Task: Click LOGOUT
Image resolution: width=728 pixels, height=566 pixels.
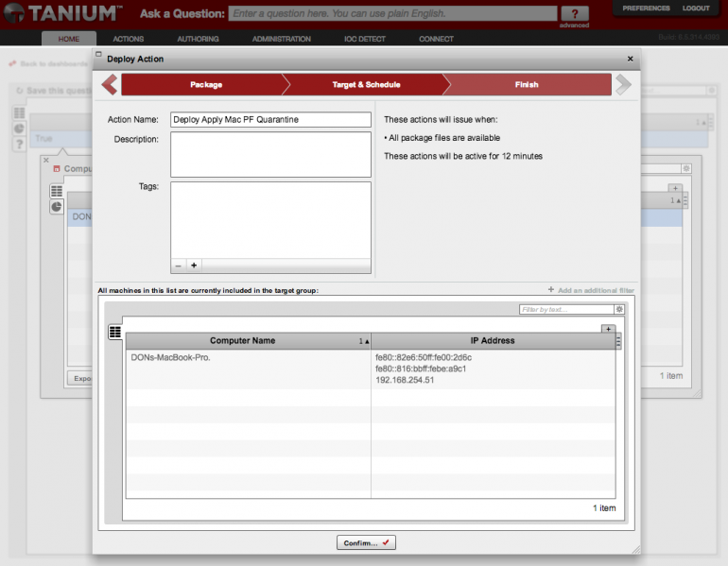Action: coord(696,9)
